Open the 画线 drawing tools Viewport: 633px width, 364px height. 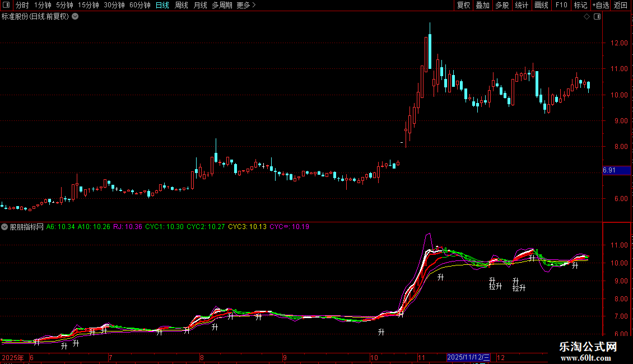tap(541, 5)
